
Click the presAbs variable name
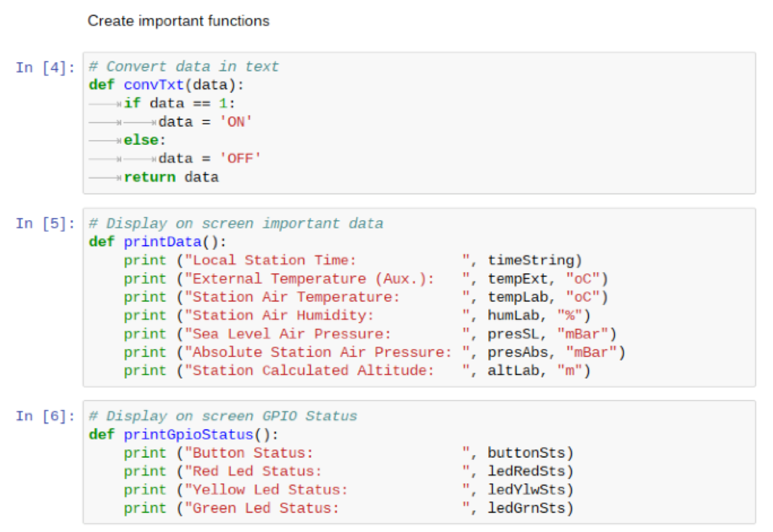coord(518,352)
